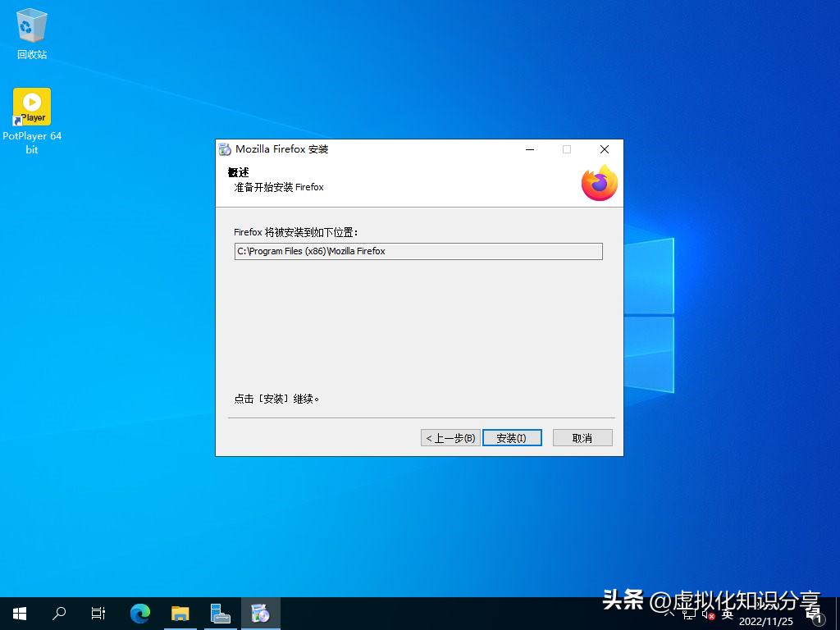Click the installation path field showing Mozilla Firefox
The height and width of the screenshot is (630, 840).
[418, 251]
